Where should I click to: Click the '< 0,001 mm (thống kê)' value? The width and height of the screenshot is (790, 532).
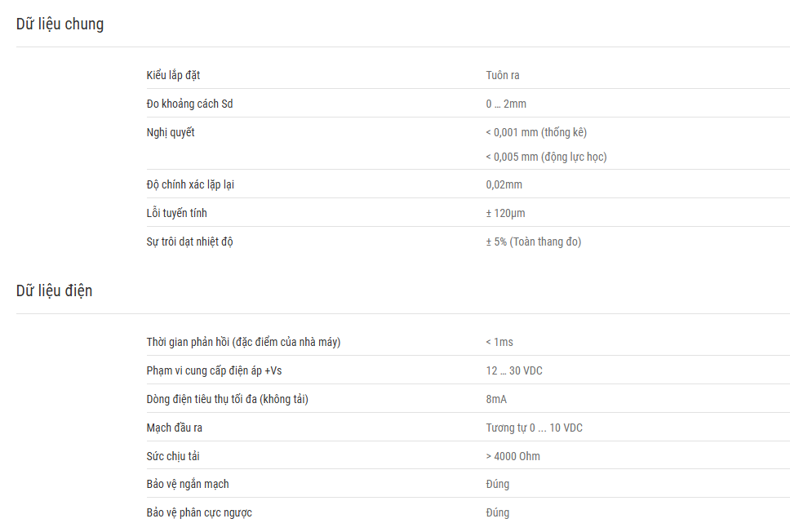(x=536, y=132)
